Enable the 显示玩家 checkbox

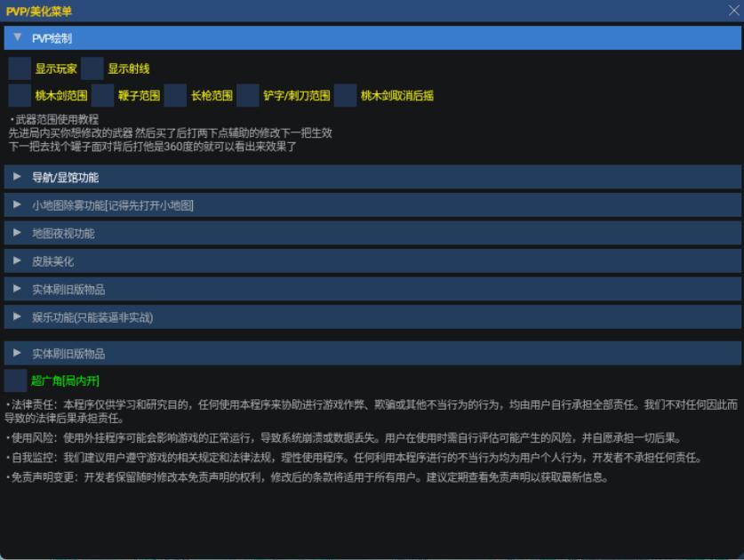pyautogui.click(x=20, y=68)
